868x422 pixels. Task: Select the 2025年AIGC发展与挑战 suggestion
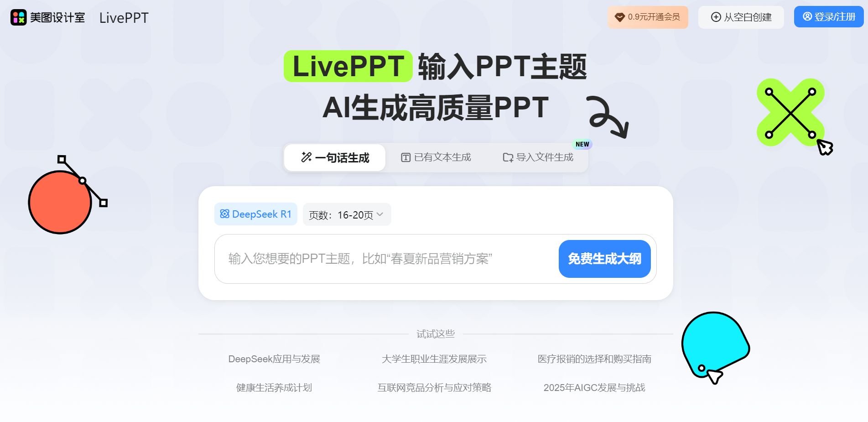[x=594, y=387]
